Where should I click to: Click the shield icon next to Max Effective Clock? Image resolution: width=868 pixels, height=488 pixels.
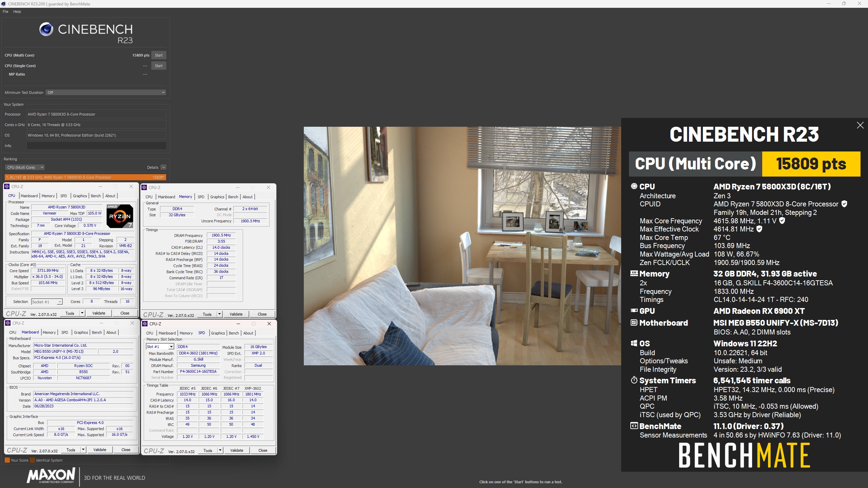click(759, 229)
